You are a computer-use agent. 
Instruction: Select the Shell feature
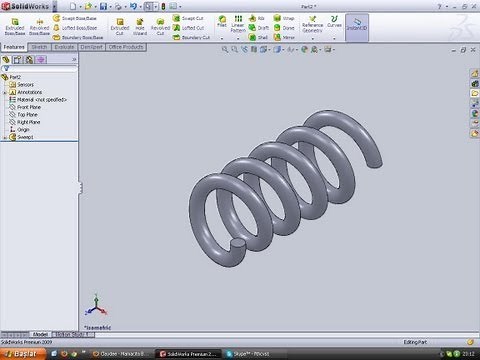tap(258, 37)
